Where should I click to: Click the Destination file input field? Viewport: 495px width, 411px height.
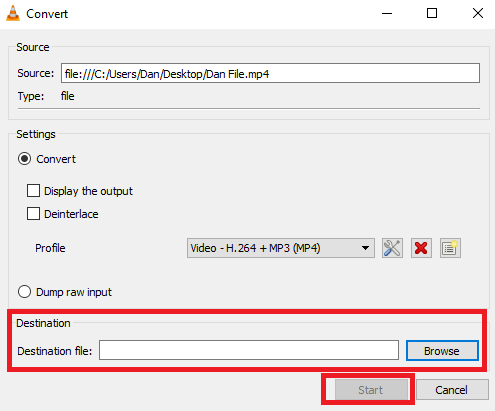pyautogui.click(x=249, y=350)
